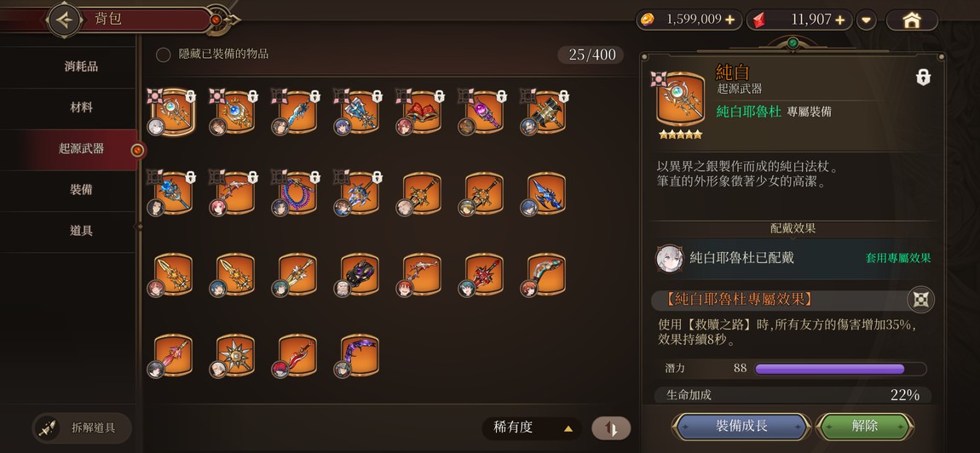The height and width of the screenshot is (453, 980).
Task: Click the green 解除 button
Action: click(x=864, y=427)
